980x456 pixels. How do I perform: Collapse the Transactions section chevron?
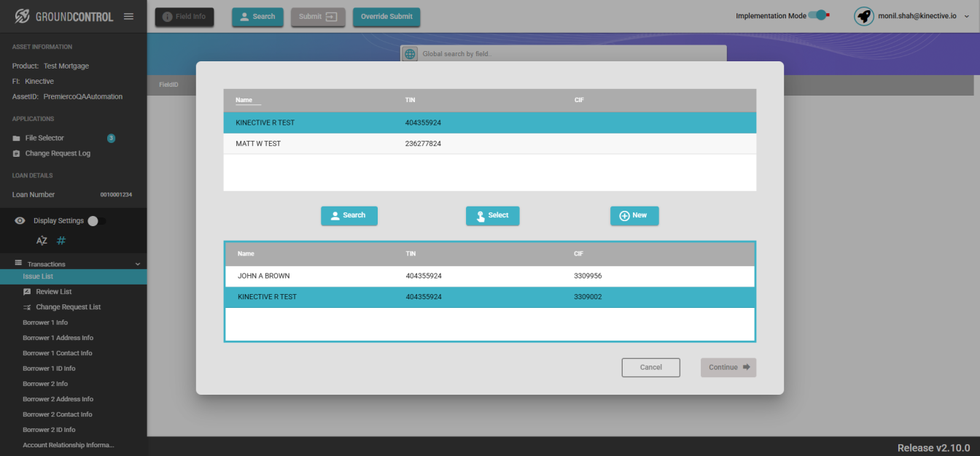(138, 264)
